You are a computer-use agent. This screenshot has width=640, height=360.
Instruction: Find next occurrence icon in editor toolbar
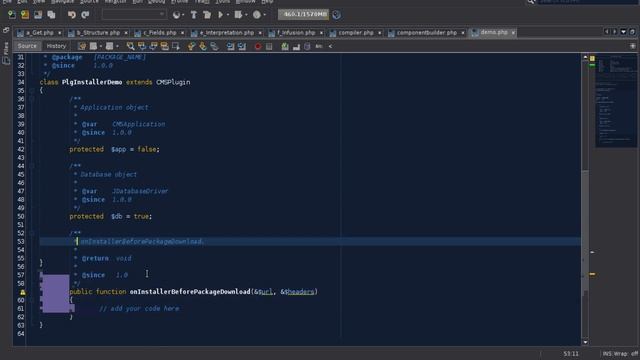(153, 46)
